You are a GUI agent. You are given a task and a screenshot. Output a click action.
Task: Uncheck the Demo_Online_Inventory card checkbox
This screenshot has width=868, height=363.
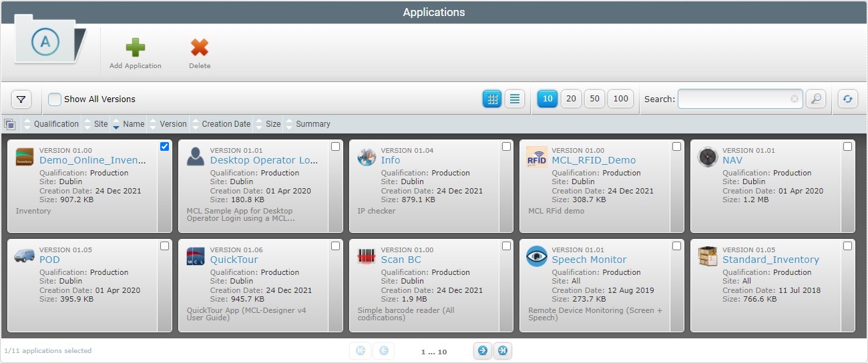[x=165, y=146]
